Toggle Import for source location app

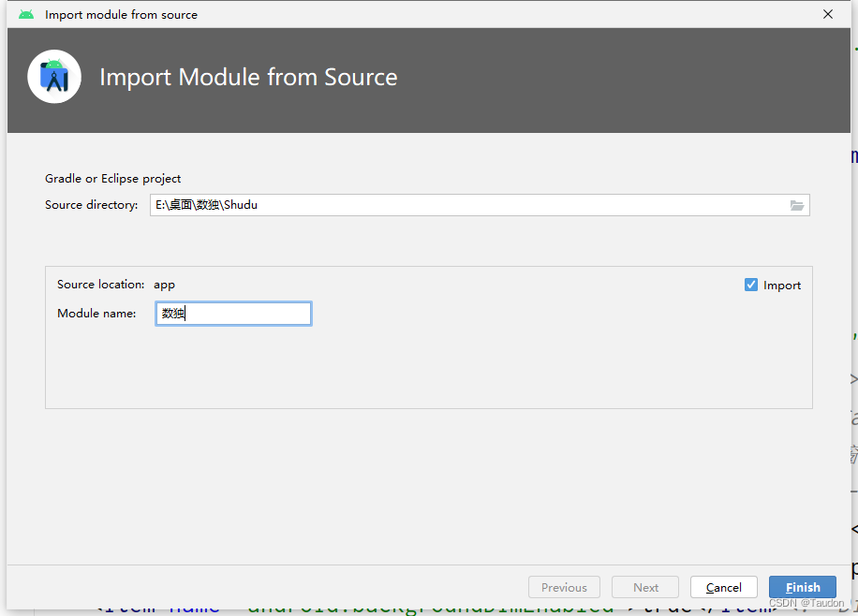[751, 285]
